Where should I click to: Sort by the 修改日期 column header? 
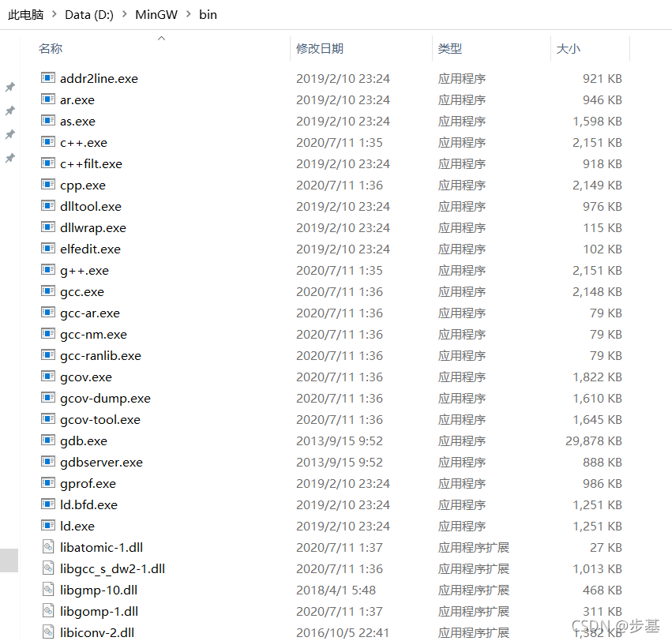click(x=320, y=48)
